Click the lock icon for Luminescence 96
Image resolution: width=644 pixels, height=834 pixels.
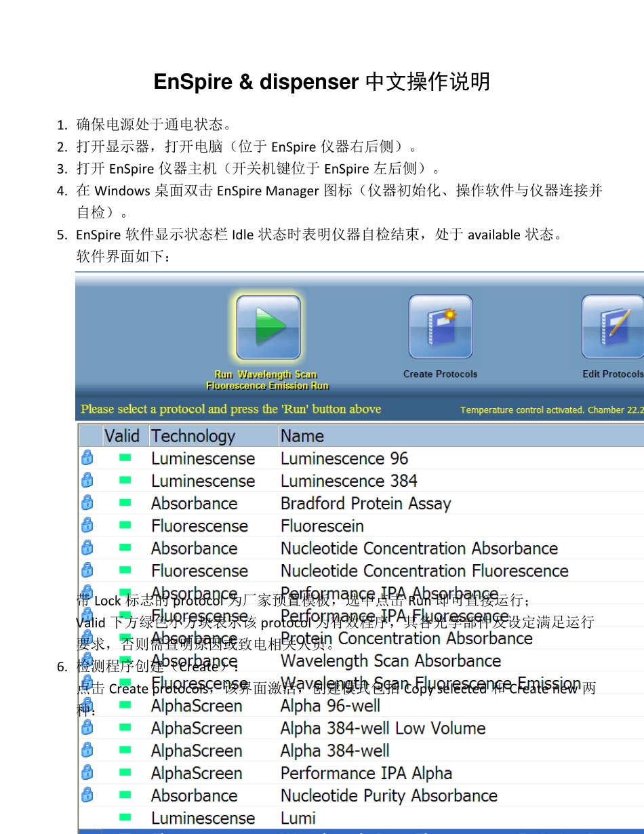[87, 458]
